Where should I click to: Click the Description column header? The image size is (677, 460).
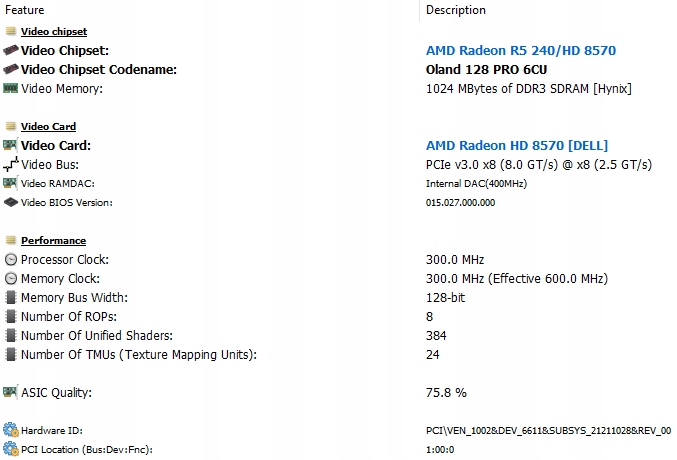pyautogui.click(x=456, y=10)
